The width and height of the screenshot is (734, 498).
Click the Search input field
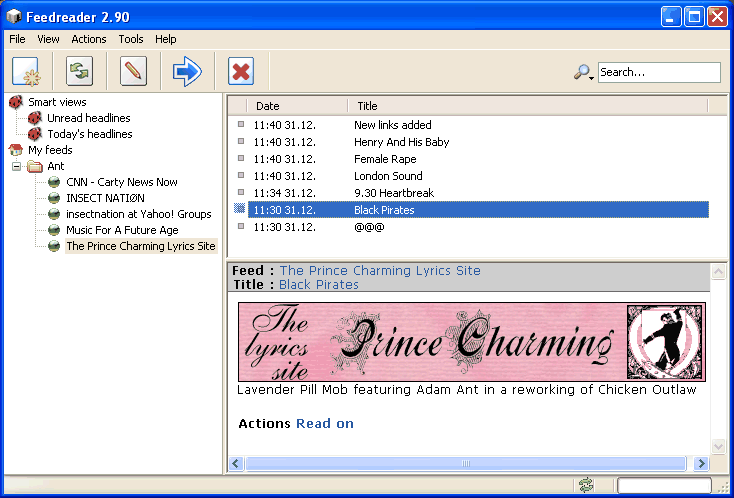658,72
